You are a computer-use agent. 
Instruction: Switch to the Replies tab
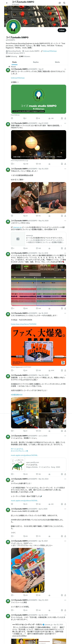[36, 62]
